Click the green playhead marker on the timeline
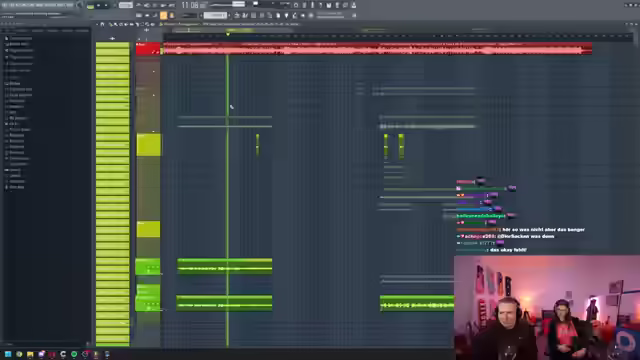 point(228,34)
